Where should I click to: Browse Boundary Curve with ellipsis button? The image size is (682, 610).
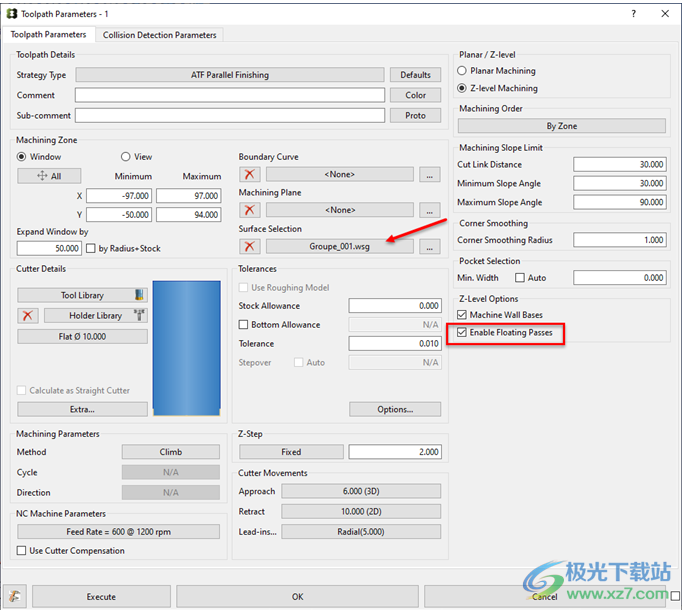430,174
